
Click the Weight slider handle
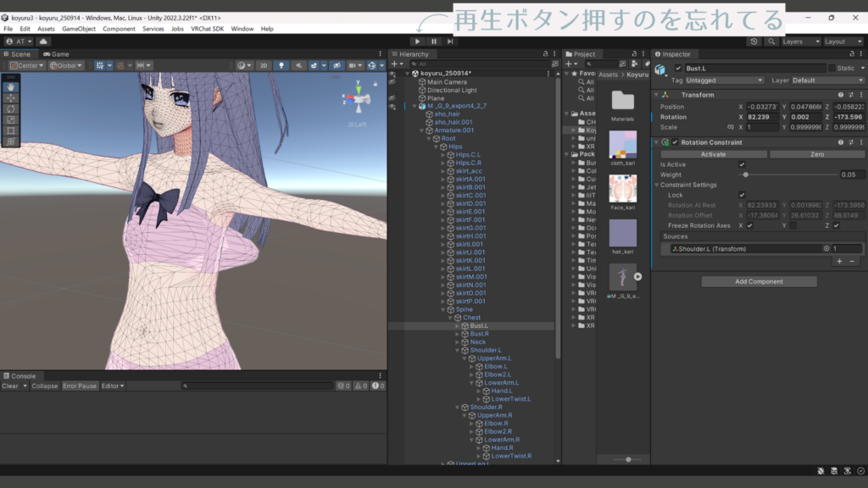point(745,175)
